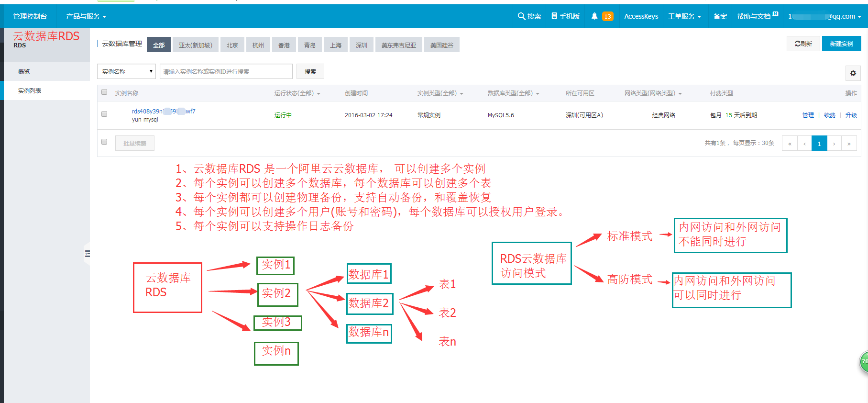The height and width of the screenshot is (403, 868).
Task: Toggle the checkbox beside 批量续费
Action: pos(104,142)
